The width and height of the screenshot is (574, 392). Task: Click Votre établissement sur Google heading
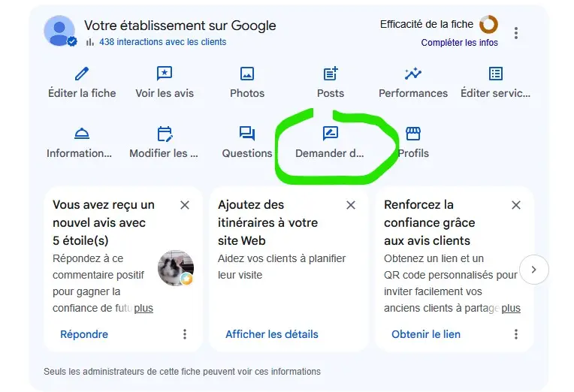tap(180, 26)
